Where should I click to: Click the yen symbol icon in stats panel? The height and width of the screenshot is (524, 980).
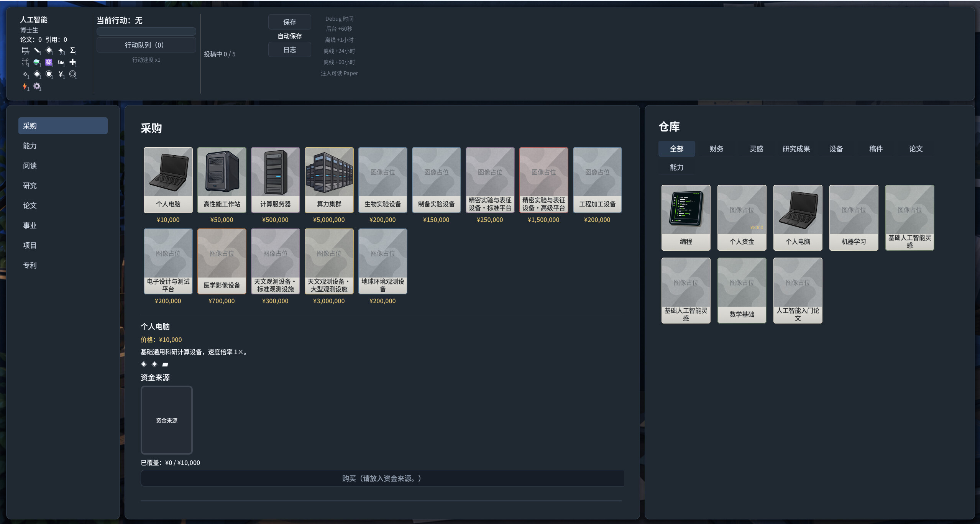[61, 74]
